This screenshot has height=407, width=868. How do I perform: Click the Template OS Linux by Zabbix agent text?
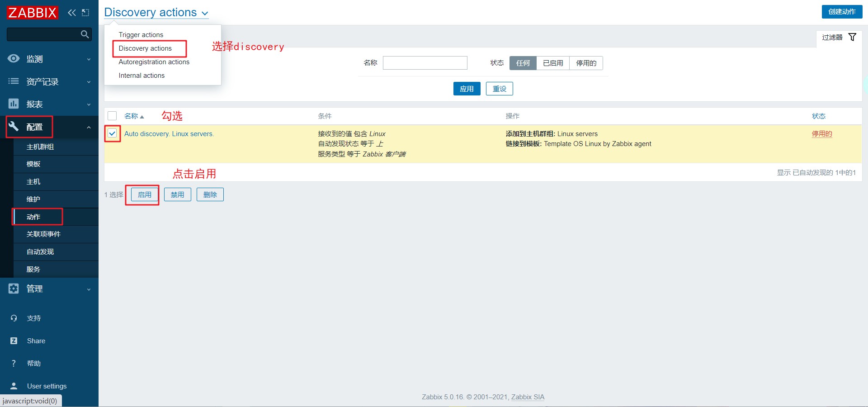[x=598, y=144]
